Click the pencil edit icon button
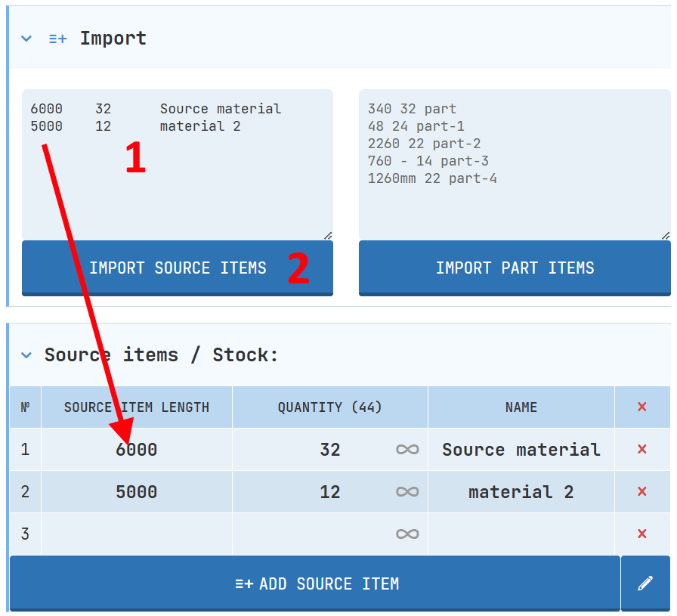Screen dimensions: 677x616 click(645, 583)
